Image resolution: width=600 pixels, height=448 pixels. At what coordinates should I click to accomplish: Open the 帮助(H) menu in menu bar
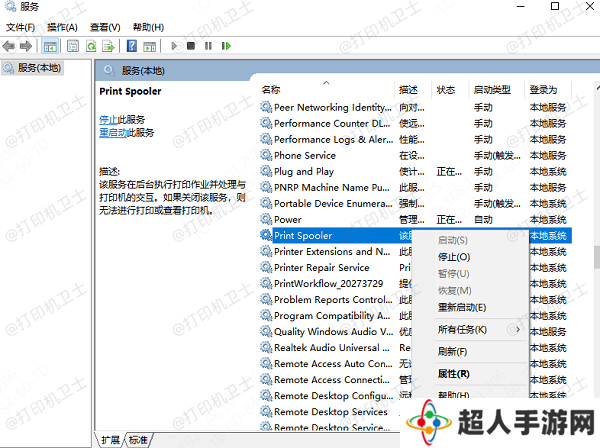point(148,27)
